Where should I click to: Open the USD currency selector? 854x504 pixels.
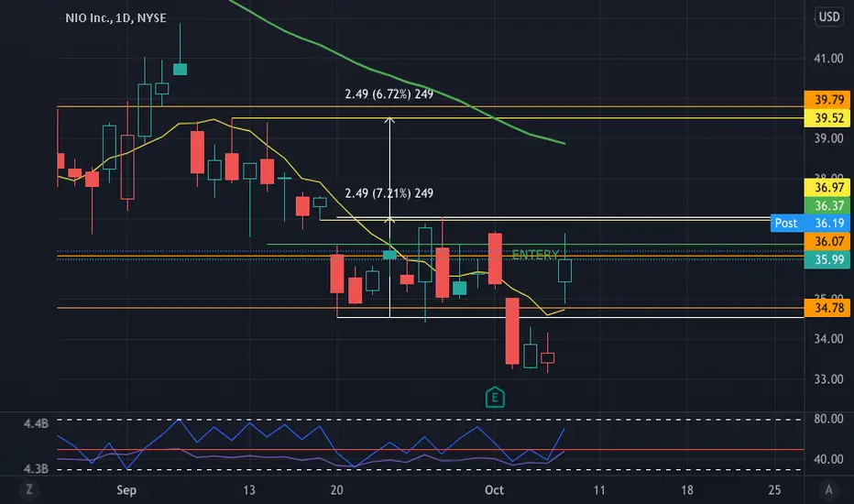tap(829, 16)
